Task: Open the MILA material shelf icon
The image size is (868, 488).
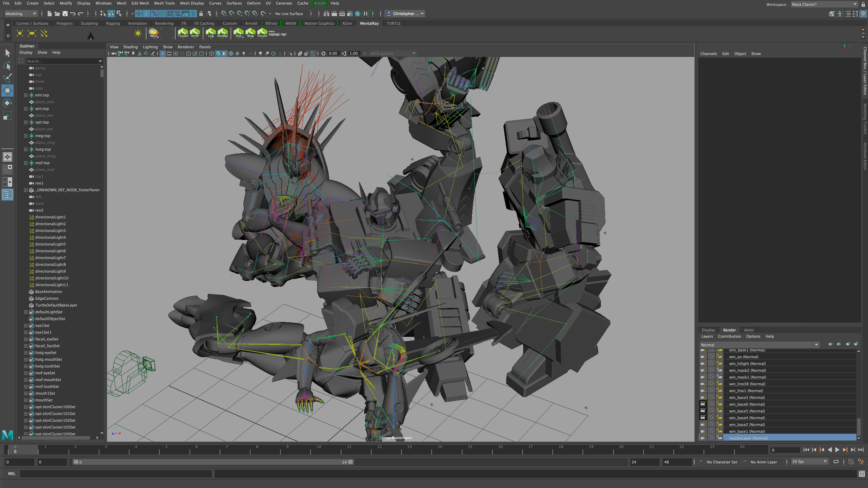Action: tap(154, 33)
